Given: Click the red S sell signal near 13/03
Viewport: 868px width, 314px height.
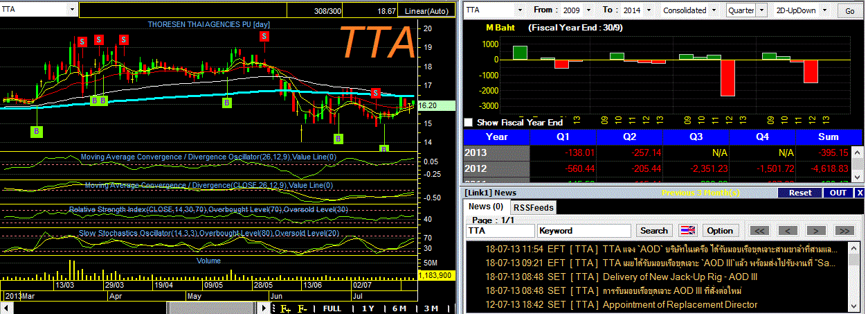Looking at the screenshot, I should [82, 42].
